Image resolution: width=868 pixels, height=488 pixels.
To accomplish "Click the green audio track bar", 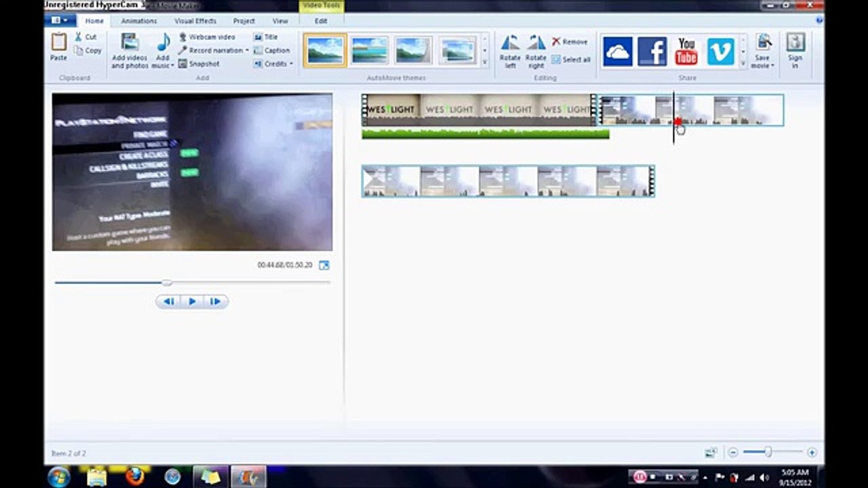I will (486, 134).
